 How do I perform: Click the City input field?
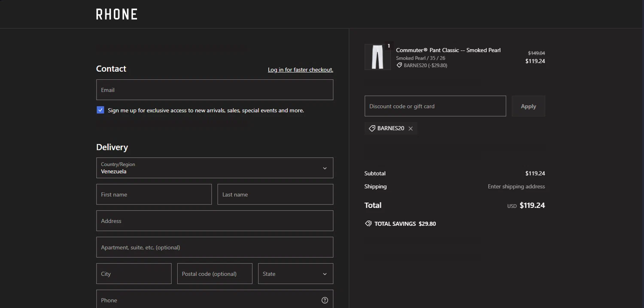coord(134,274)
